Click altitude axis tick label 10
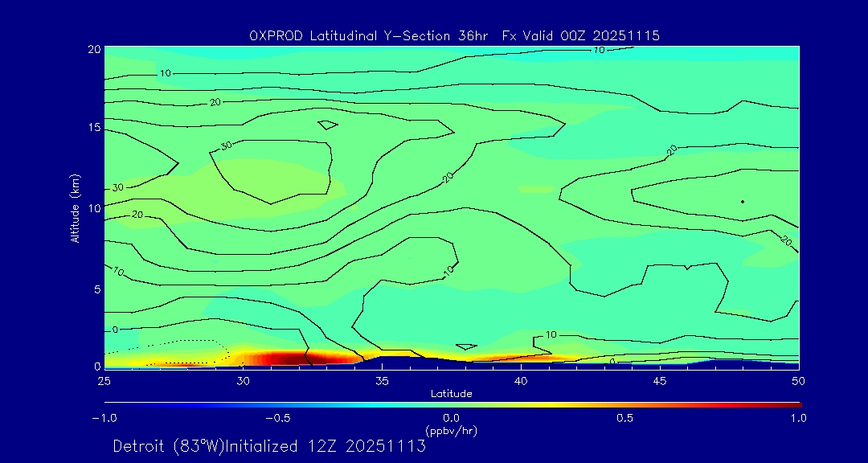The image size is (868, 463). (94, 207)
